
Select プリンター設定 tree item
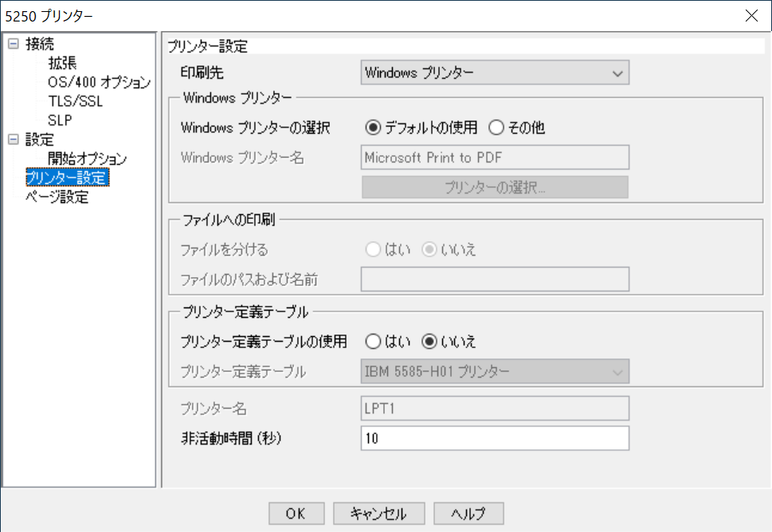pos(67,178)
